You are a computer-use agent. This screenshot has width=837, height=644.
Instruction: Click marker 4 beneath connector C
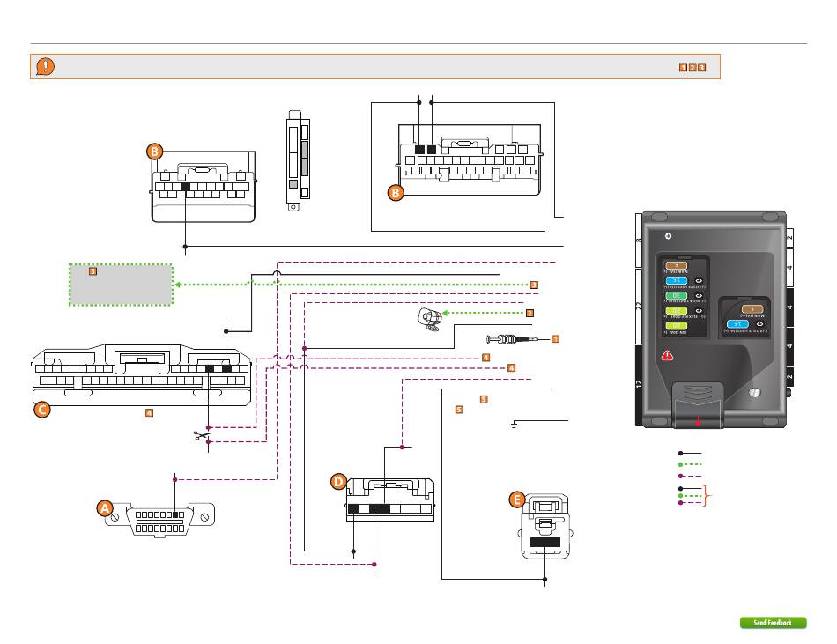point(149,412)
